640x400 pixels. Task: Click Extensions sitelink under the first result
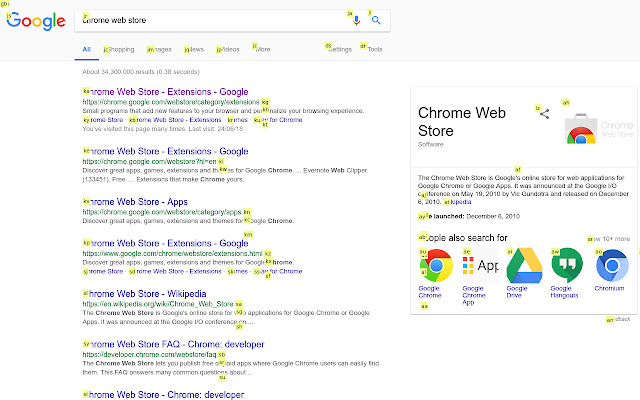175,120
